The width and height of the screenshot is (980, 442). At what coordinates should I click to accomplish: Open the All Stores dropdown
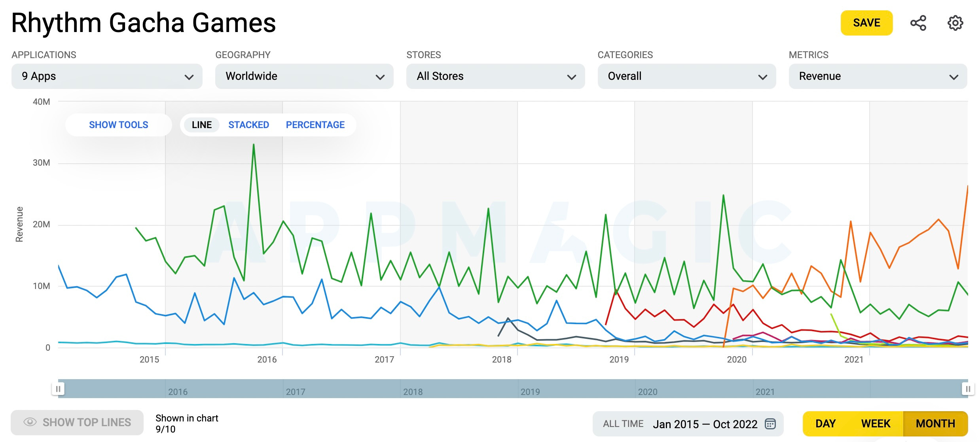click(x=495, y=76)
